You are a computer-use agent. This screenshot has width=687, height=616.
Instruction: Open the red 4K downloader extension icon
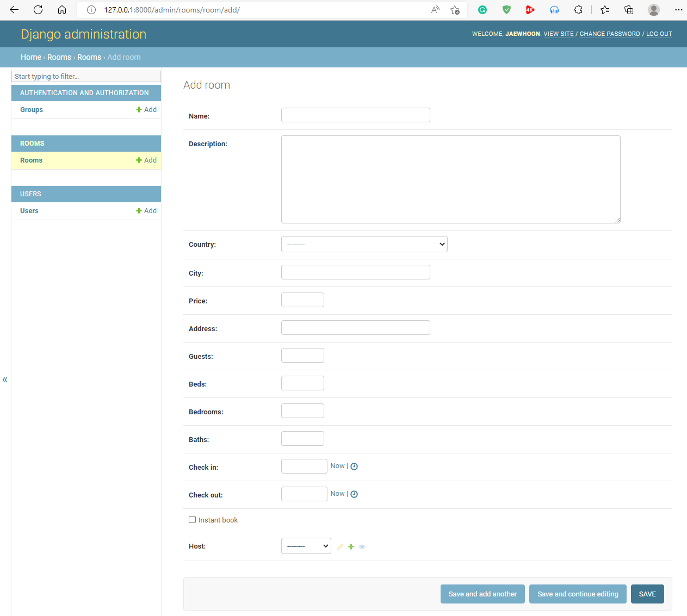tap(530, 10)
